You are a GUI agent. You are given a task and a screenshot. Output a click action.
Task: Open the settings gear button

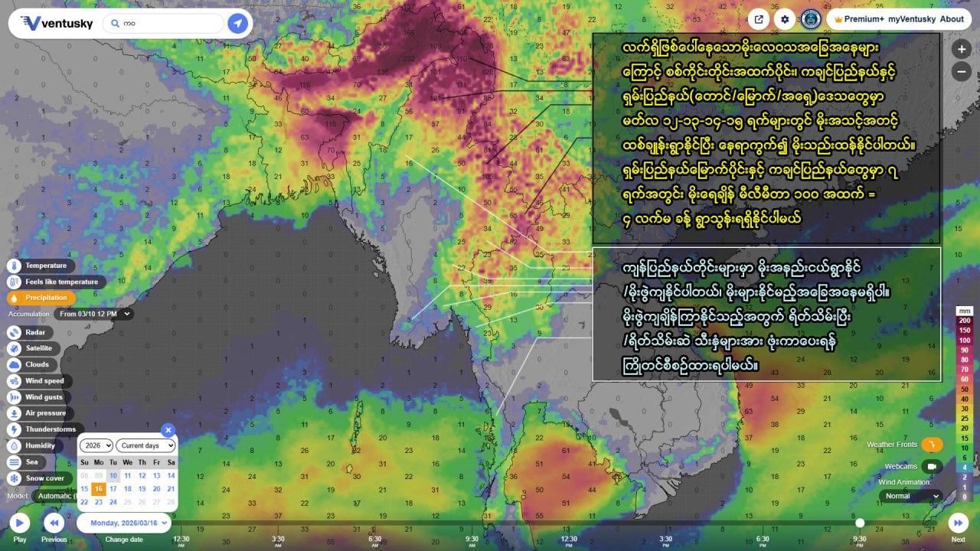pos(785,20)
